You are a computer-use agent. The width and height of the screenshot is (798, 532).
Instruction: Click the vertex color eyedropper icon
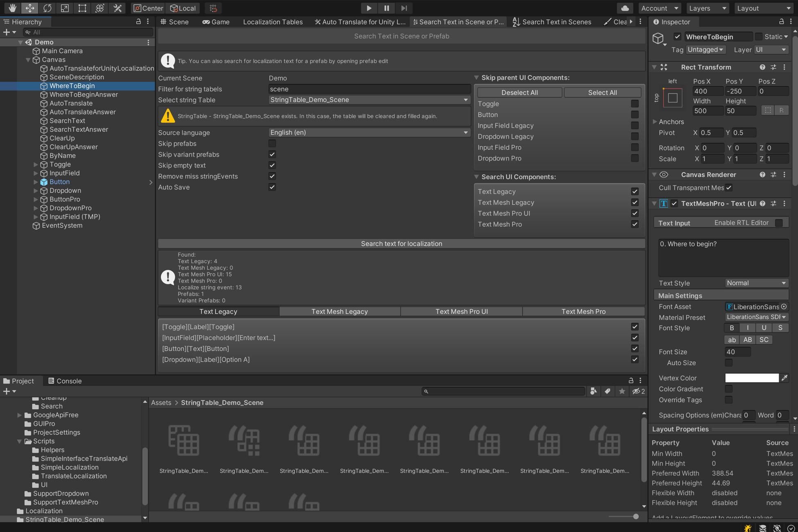point(784,378)
